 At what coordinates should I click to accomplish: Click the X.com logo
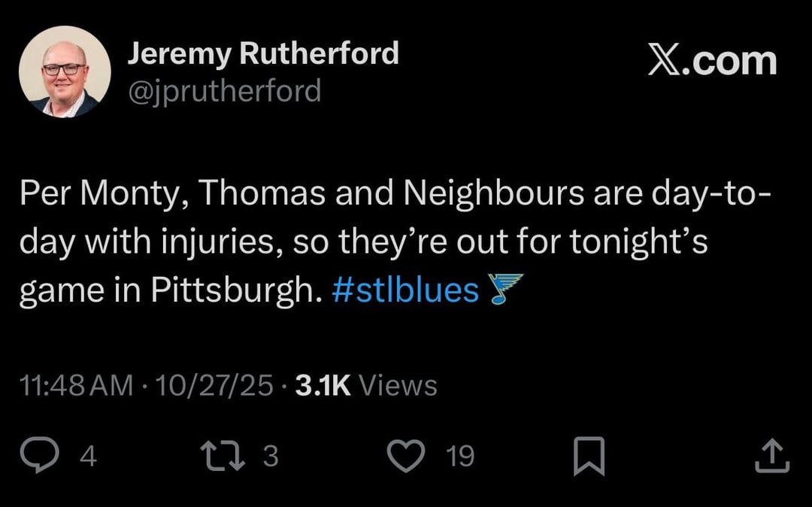tap(711, 60)
